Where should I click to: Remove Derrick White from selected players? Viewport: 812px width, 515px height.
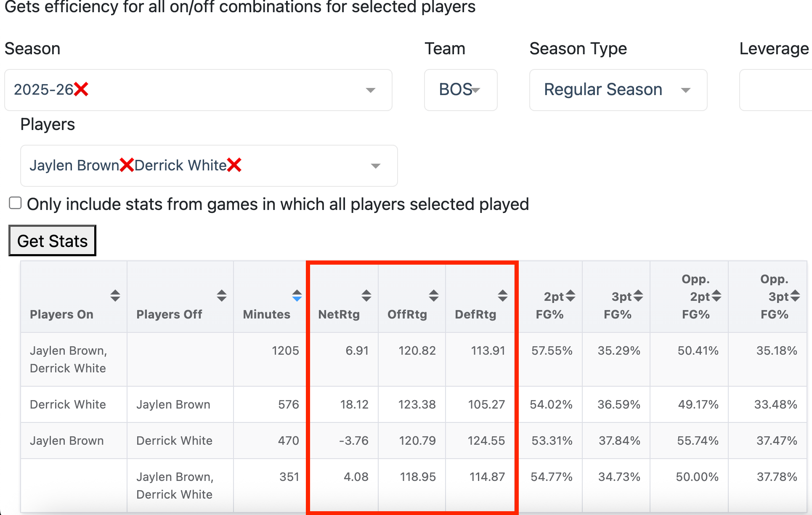click(x=234, y=165)
